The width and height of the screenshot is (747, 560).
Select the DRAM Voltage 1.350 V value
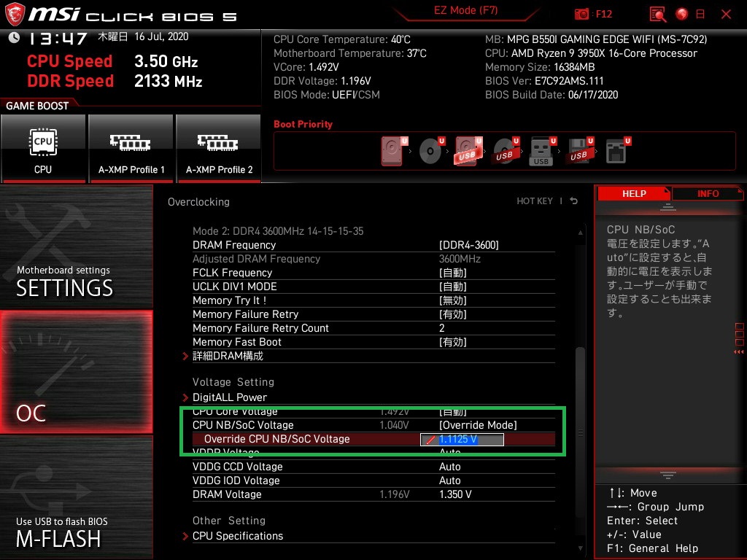coord(455,494)
